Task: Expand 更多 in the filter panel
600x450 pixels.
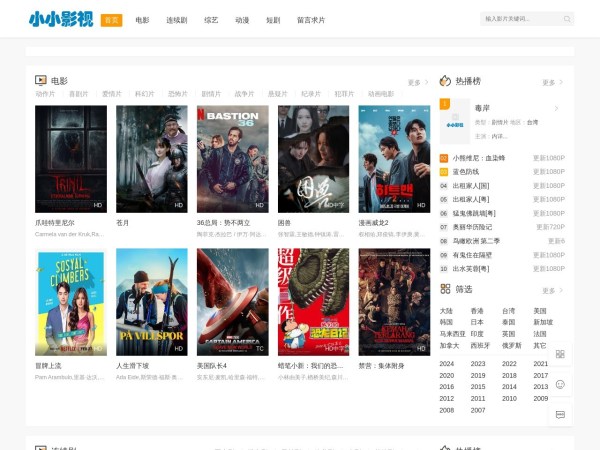Action: pyautogui.click(x=552, y=290)
